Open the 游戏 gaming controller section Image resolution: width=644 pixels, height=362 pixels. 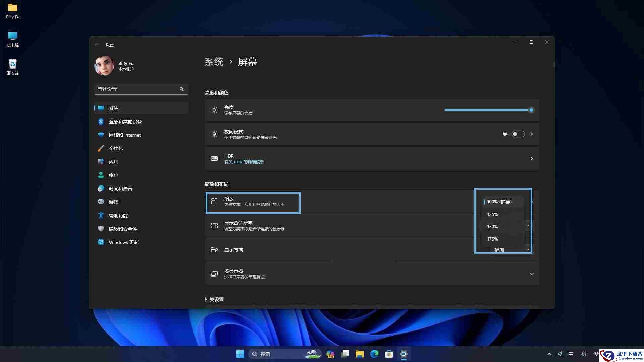(141, 202)
